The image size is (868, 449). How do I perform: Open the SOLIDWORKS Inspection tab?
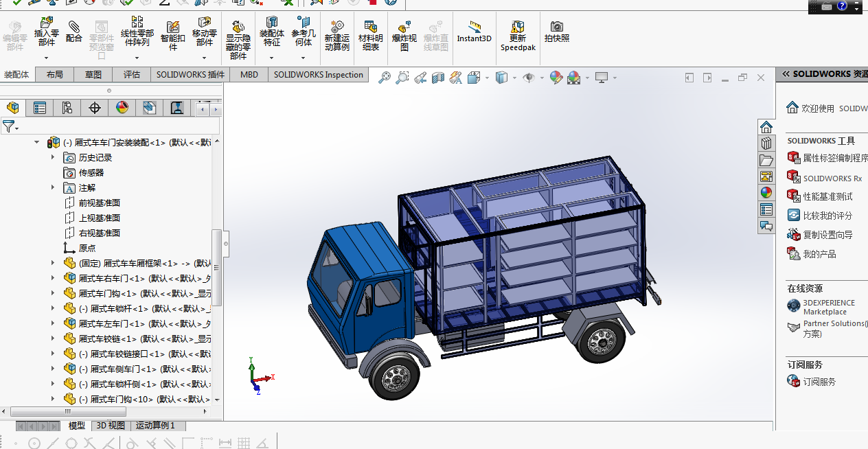pyautogui.click(x=319, y=75)
